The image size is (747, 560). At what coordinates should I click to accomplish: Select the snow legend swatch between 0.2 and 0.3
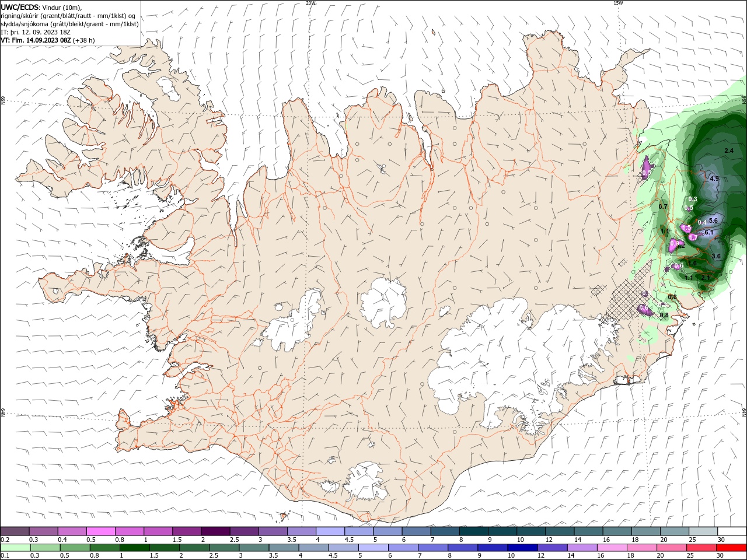click(15, 531)
